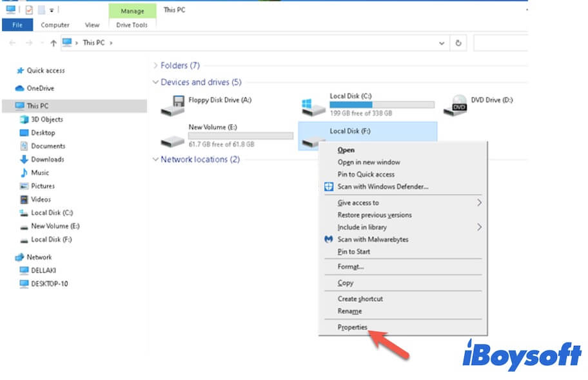Click the up arrow navigation button
This screenshot has height=380, width=588.
pos(53,43)
